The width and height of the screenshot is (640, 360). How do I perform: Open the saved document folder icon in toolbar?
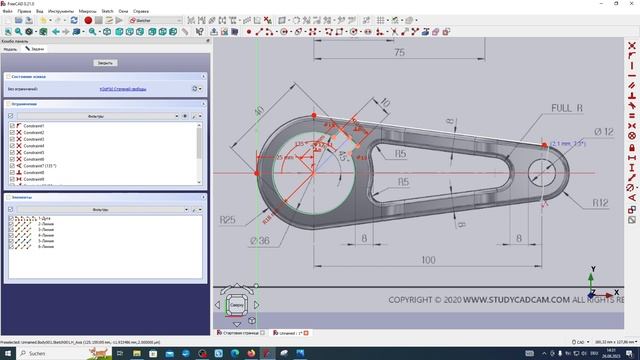(x=18, y=20)
